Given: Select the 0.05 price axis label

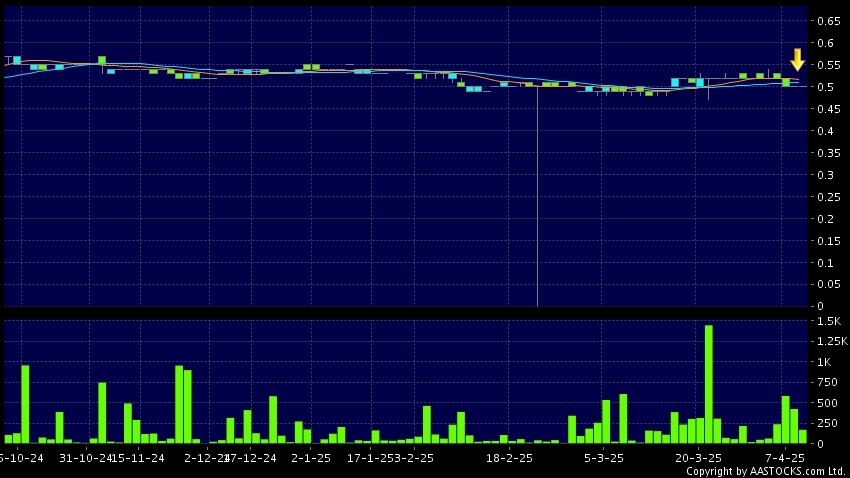Looking at the screenshot, I should (x=829, y=285).
